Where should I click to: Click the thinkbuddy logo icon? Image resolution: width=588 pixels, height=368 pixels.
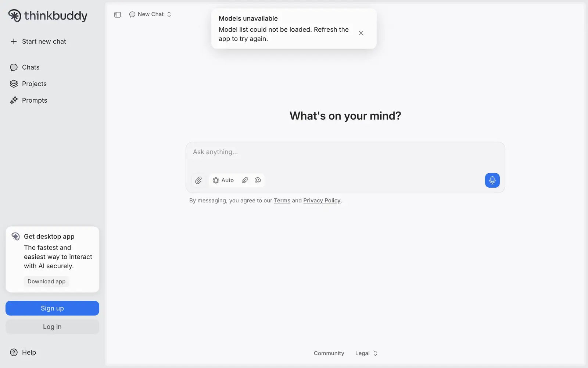point(15,15)
